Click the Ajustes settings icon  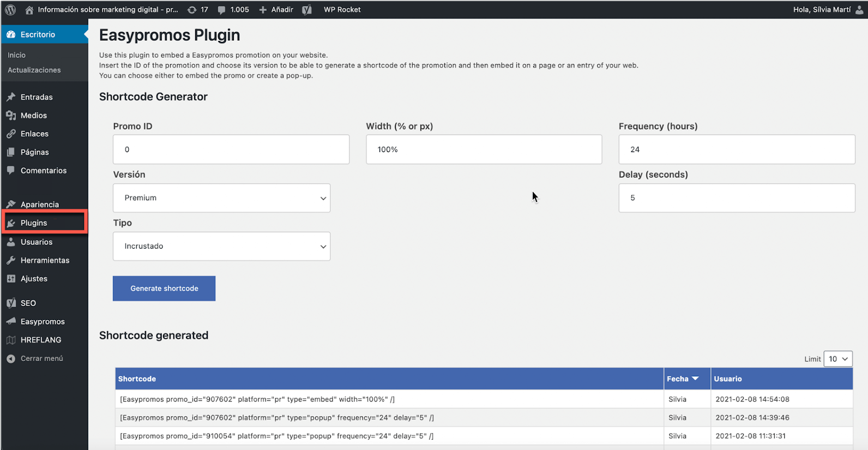[x=11, y=279]
